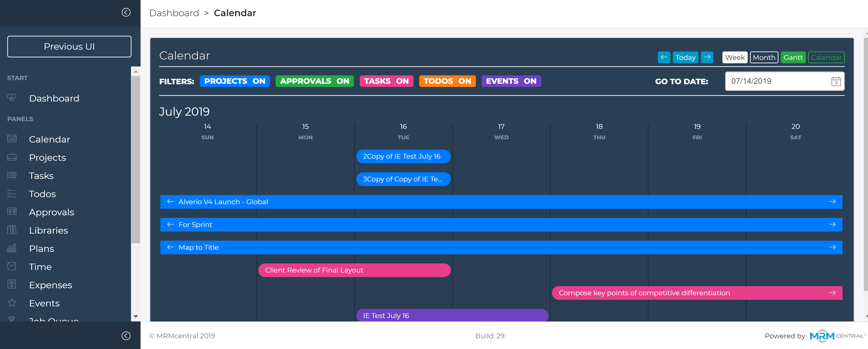Toggle the TASKS filter off
The height and width of the screenshot is (349, 868).
386,81
